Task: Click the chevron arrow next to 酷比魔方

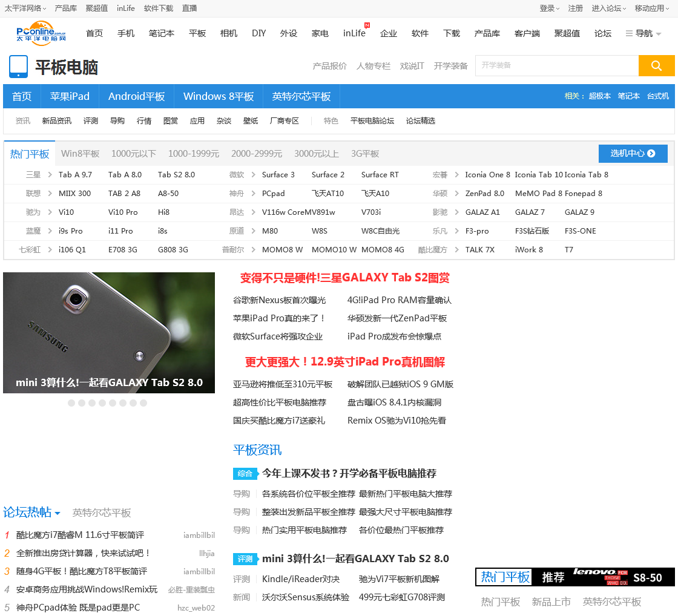Action: [x=456, y=249]
